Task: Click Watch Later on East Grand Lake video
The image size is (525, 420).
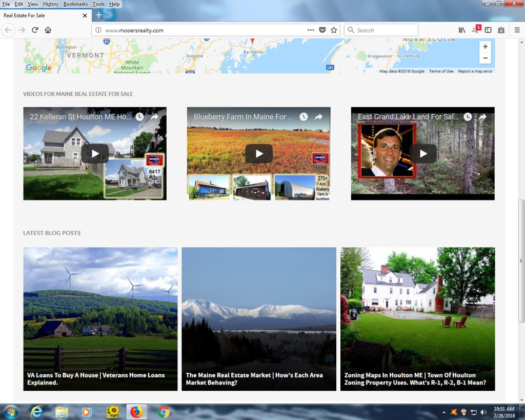Action: [468, 116]
